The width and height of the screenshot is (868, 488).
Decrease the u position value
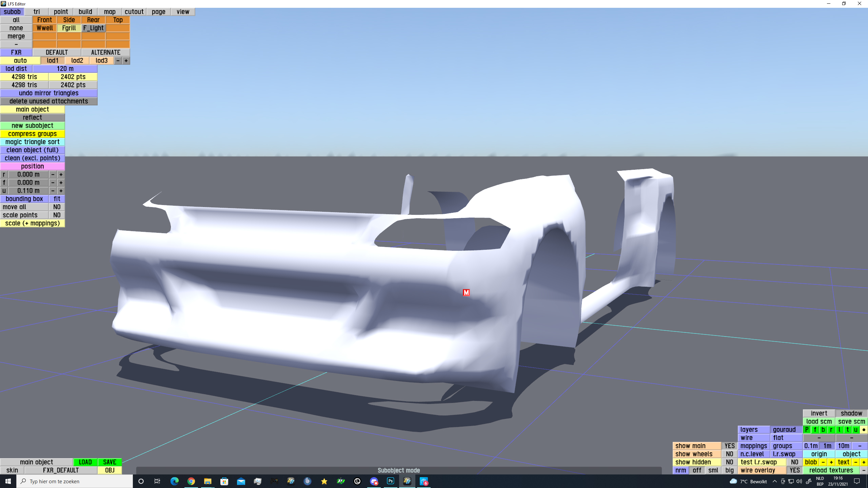[53, 191]
